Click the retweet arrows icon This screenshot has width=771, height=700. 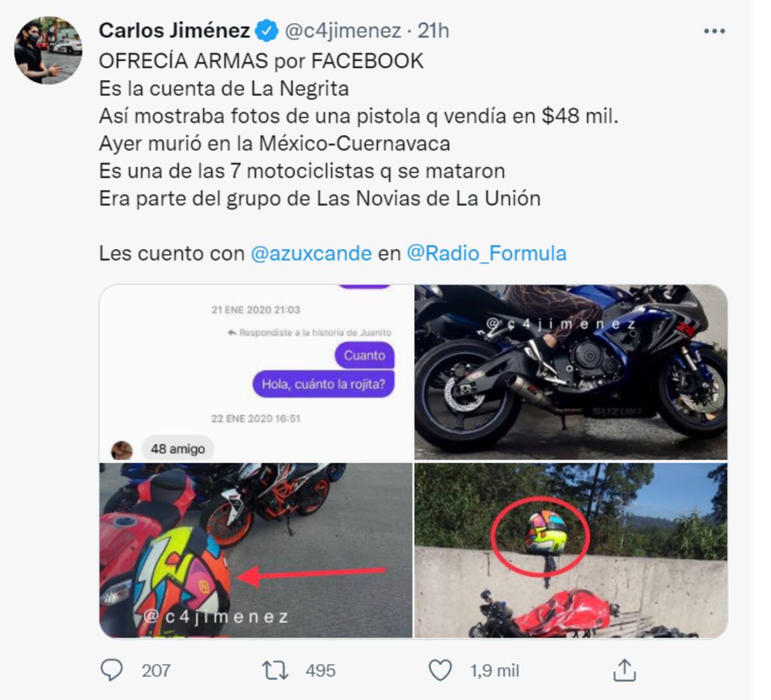pyautogui.click(x=275, y=670)
